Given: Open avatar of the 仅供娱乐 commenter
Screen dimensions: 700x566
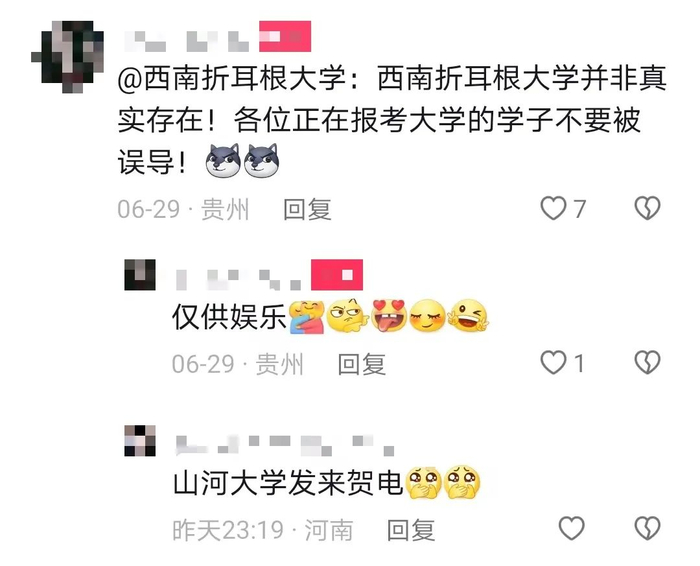Looking at the screenshot, I should [140, 275].
